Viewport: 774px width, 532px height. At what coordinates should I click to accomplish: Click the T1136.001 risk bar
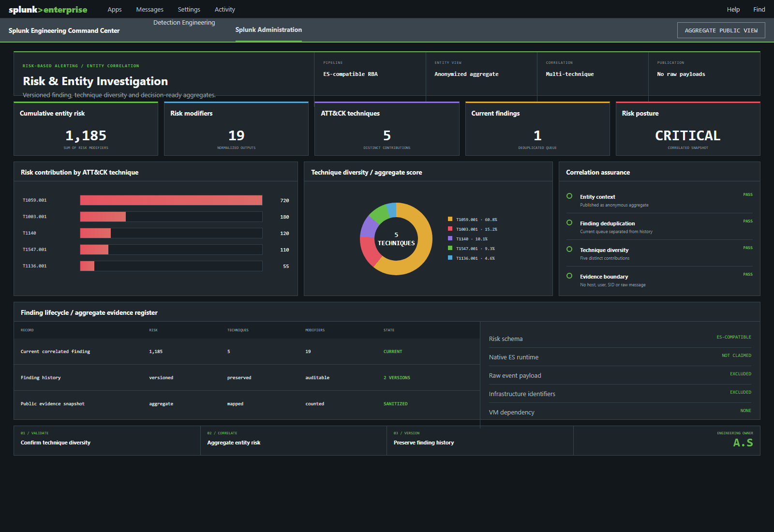click(x=87, y=266)
